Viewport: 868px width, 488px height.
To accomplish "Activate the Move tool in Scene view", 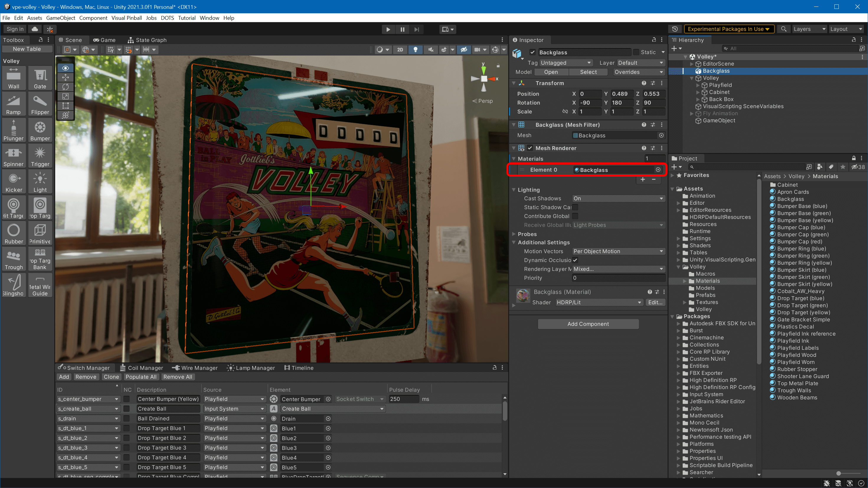I will point(65,77).
